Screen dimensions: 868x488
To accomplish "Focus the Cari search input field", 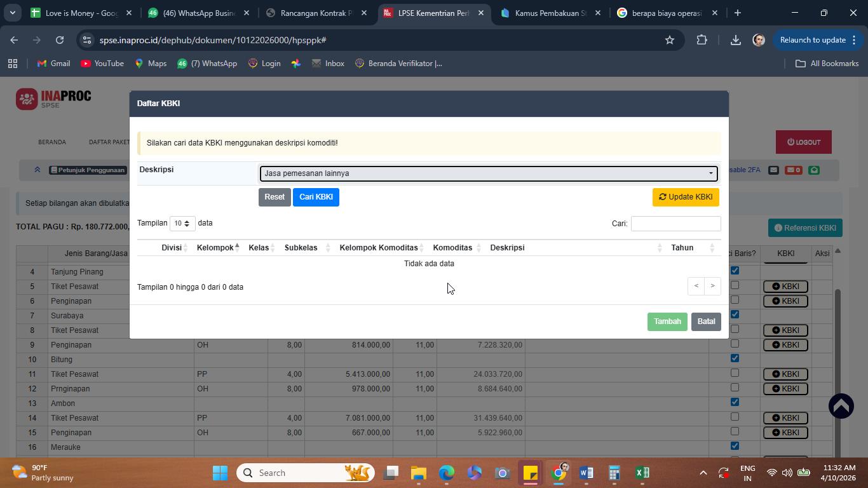I will pos(675,224).
